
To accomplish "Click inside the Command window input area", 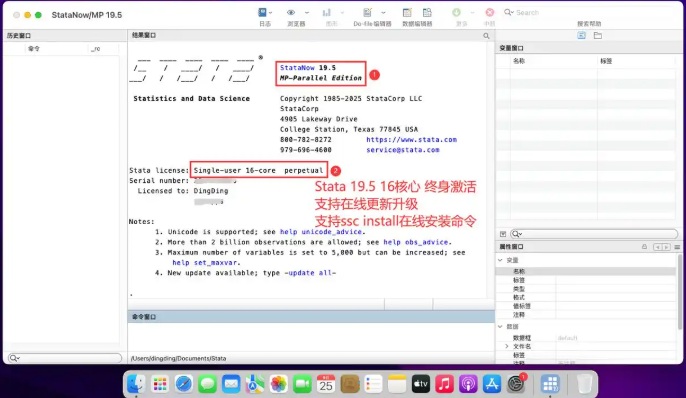I will (311, 337).
